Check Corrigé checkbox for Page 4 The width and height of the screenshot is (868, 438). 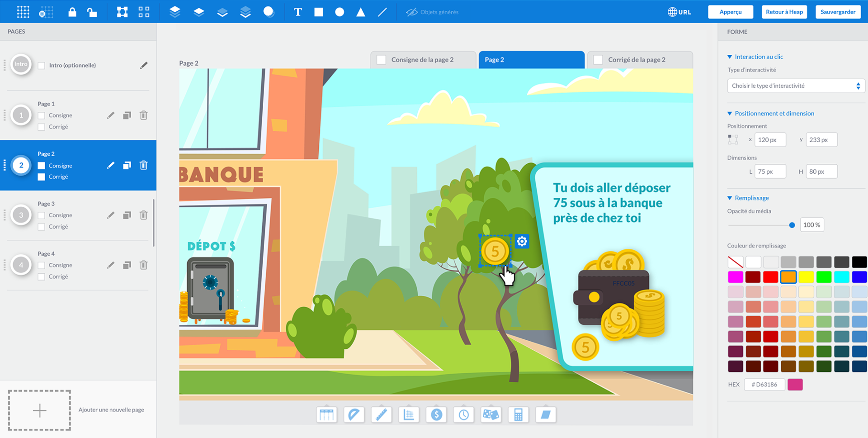(x=42, y=276)
